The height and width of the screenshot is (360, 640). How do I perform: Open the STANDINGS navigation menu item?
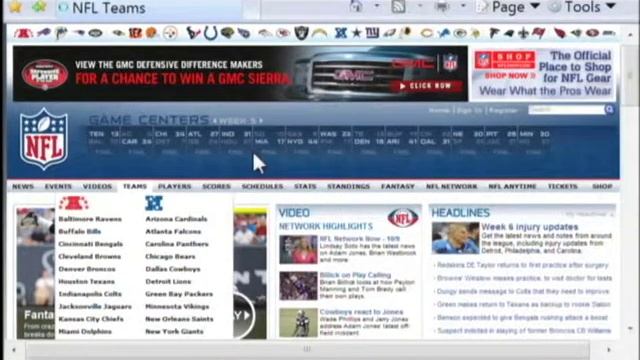(x=349, y=187)
